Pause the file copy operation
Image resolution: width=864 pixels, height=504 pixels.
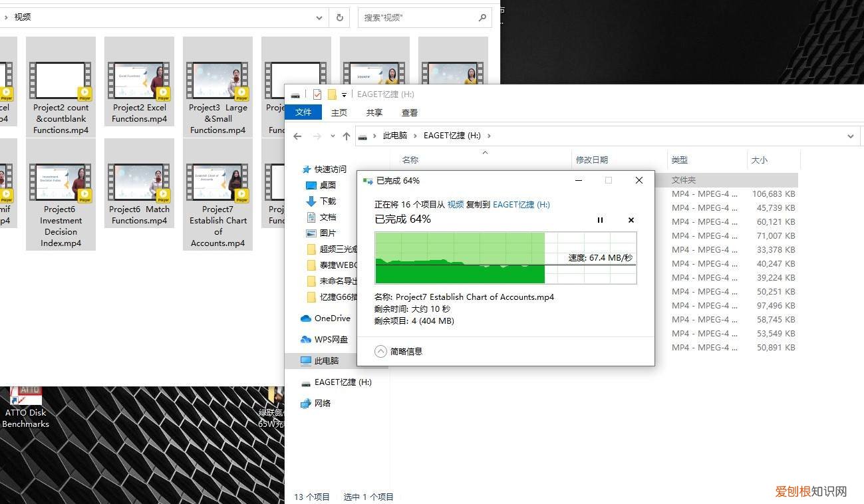tap(601, 219)
